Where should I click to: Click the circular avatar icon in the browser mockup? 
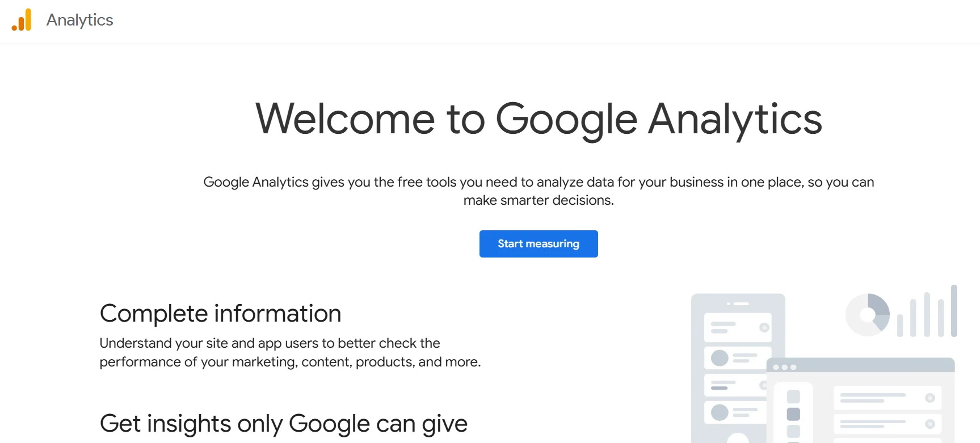pos(930,398)
